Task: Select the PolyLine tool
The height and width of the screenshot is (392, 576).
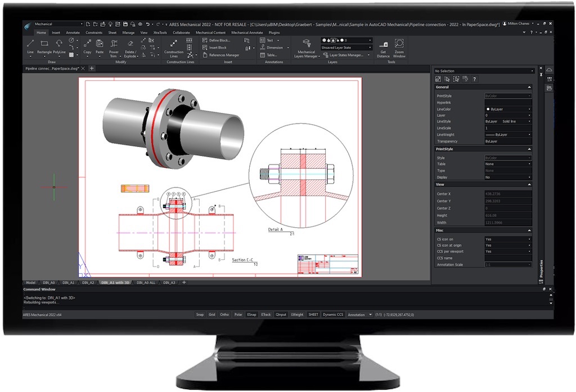Action: coord(59,47)
